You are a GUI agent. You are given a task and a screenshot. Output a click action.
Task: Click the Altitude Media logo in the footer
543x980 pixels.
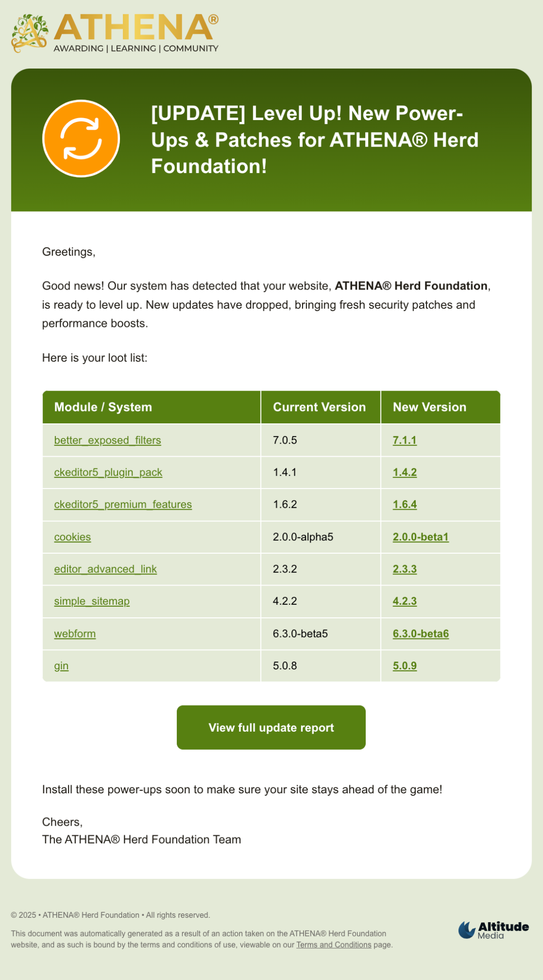[x=494, y=930]
